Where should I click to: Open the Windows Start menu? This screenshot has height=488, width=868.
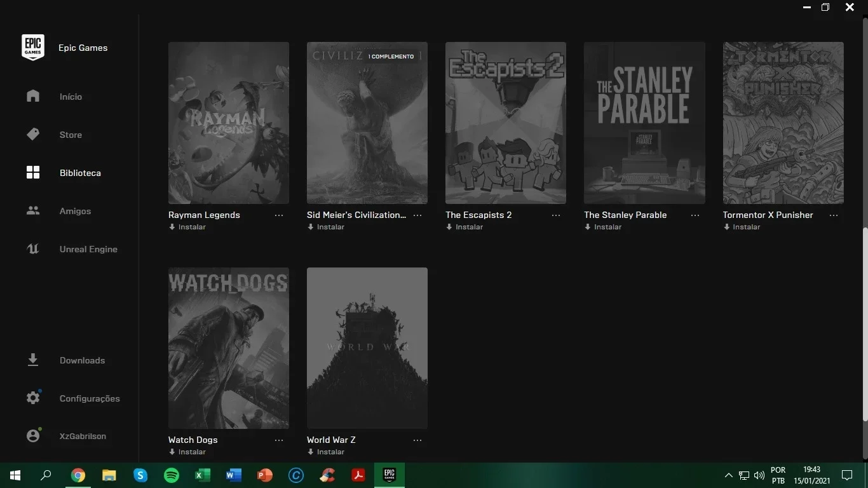[15, 475]
